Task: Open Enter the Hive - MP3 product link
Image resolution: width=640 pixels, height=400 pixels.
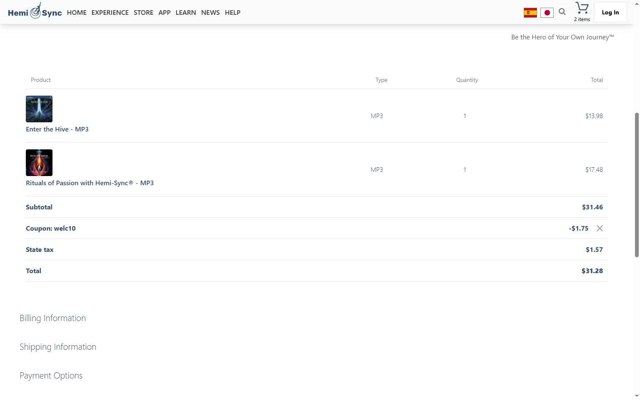Action: (57, 129)
